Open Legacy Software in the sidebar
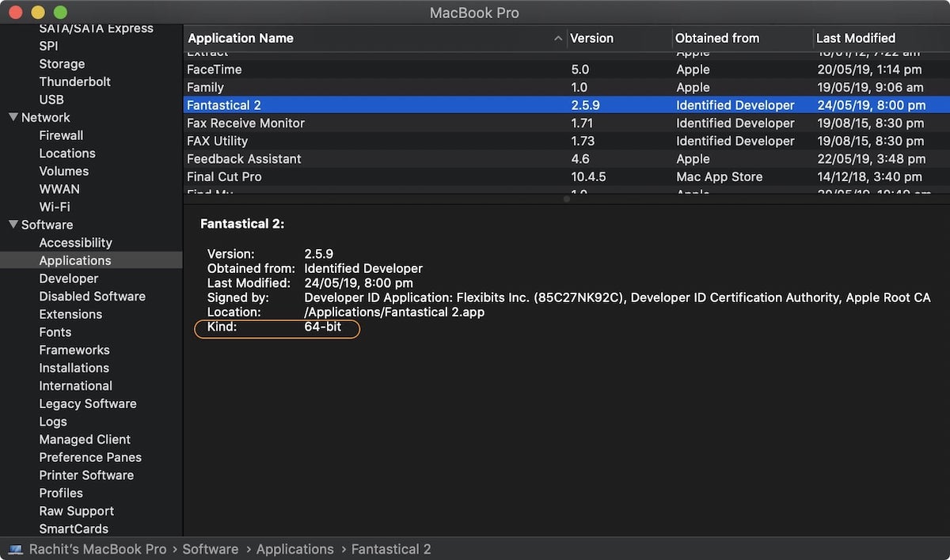 (x=87, y=403)
